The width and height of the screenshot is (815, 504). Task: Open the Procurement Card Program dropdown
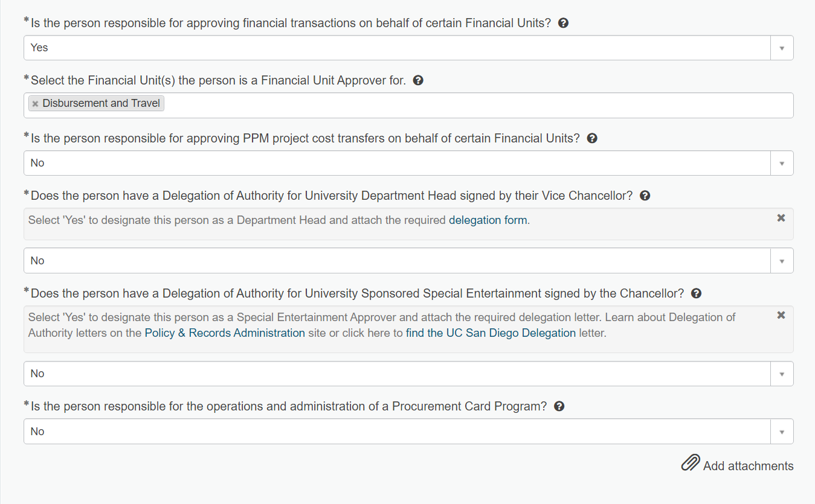pos(408,432)
